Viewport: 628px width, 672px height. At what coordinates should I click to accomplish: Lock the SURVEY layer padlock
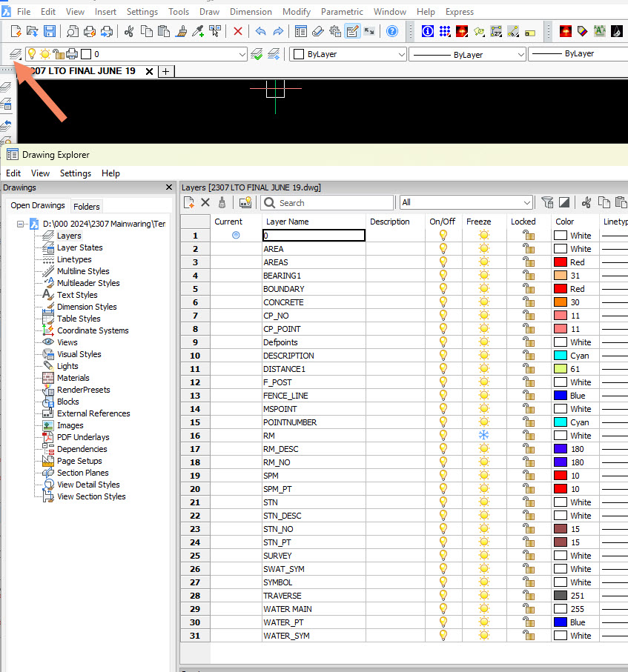(x=529, y=556)
